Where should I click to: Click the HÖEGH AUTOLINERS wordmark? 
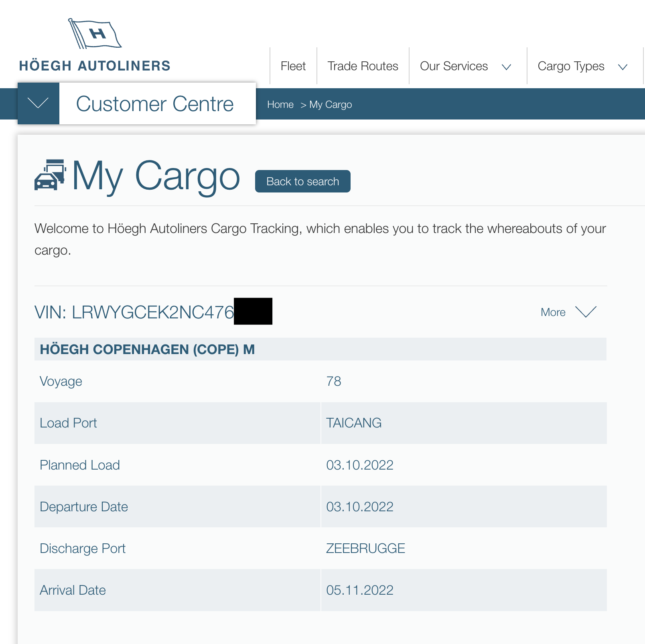(x=95, y=66)
